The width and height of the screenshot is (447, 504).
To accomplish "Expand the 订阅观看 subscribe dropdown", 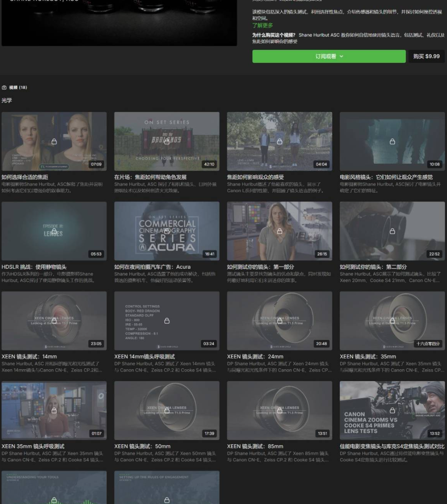I will 329,56.
